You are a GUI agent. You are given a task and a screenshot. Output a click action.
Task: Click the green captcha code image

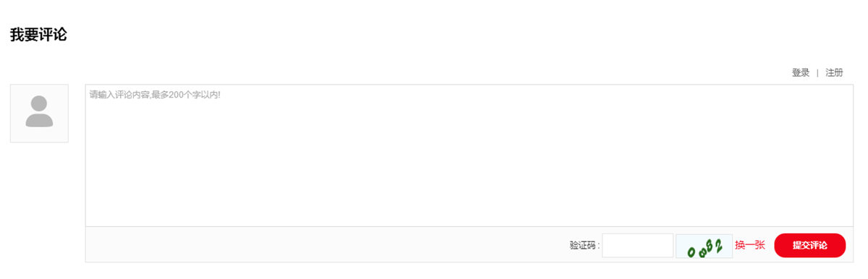tap(704, 246)
